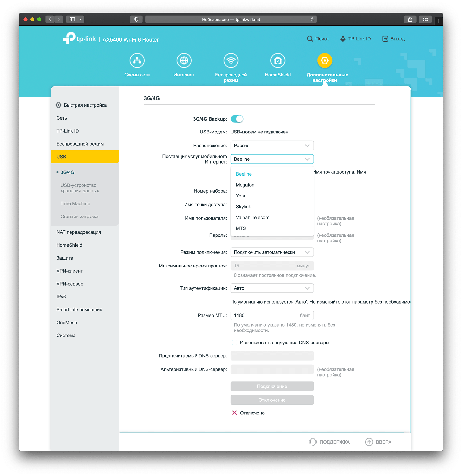Click Максимальное время простоя field

[x=272, y=266]
